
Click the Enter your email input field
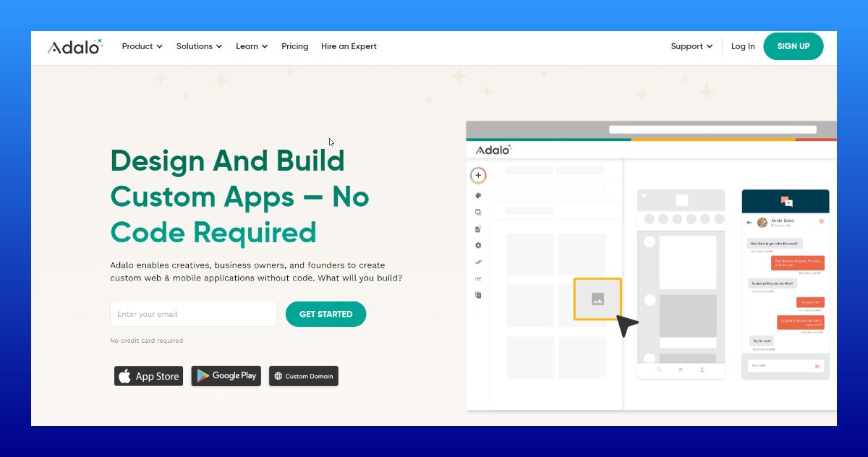[193, 314]
